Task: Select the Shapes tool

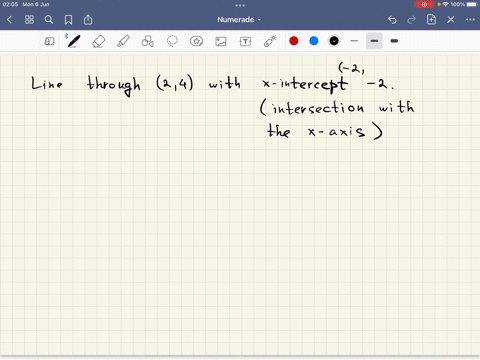Action: (148, 41)
